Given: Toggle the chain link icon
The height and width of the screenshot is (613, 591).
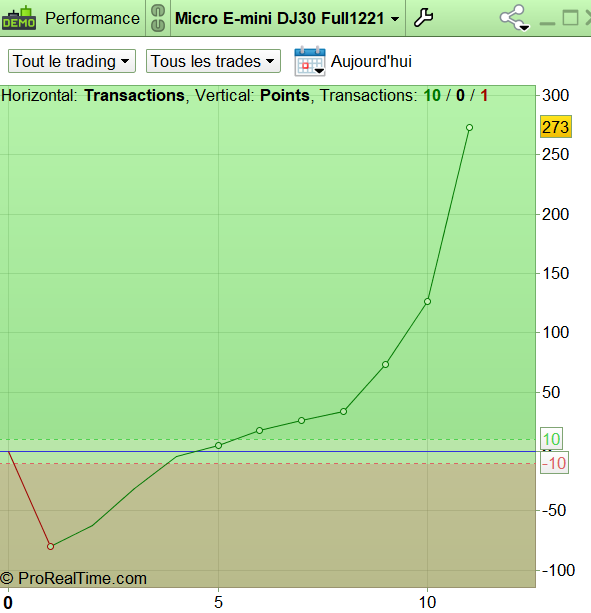Looking at the screenshot, I should [x=158, y=18].
